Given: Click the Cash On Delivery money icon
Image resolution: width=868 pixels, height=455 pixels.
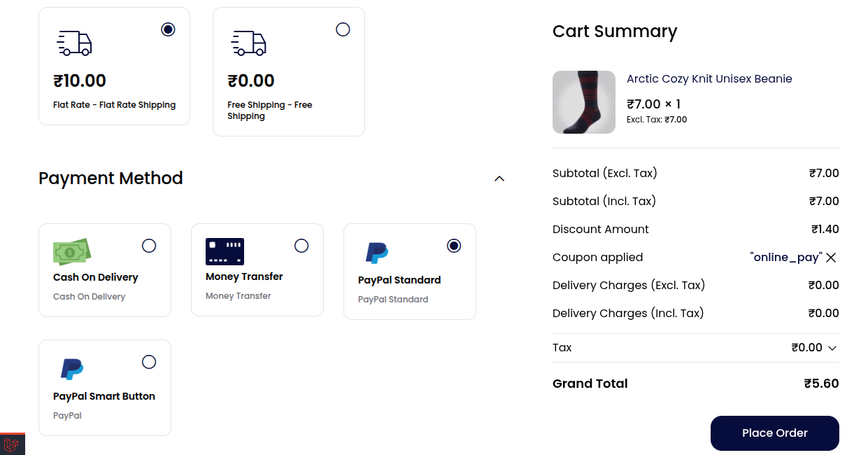Looking at the screenshot, I should coord(73,251).
